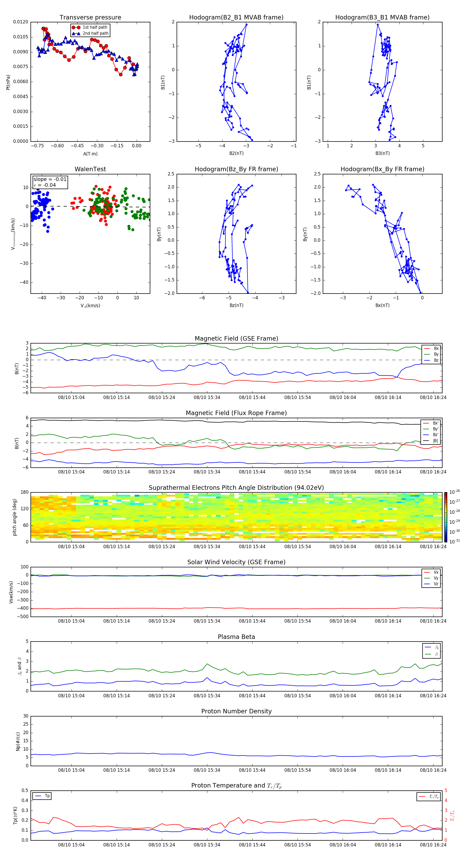Click '08/10 15:04' tick under Proton Number Density plot

coord(71,770)
